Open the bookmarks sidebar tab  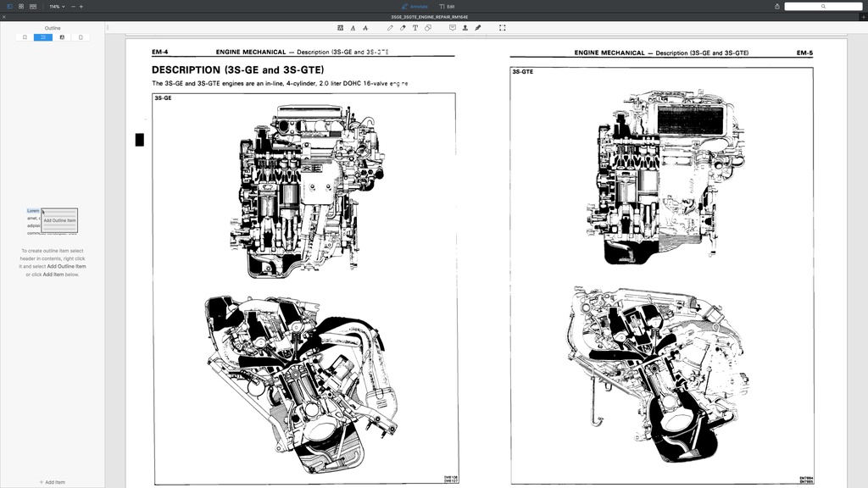[25, 37]
